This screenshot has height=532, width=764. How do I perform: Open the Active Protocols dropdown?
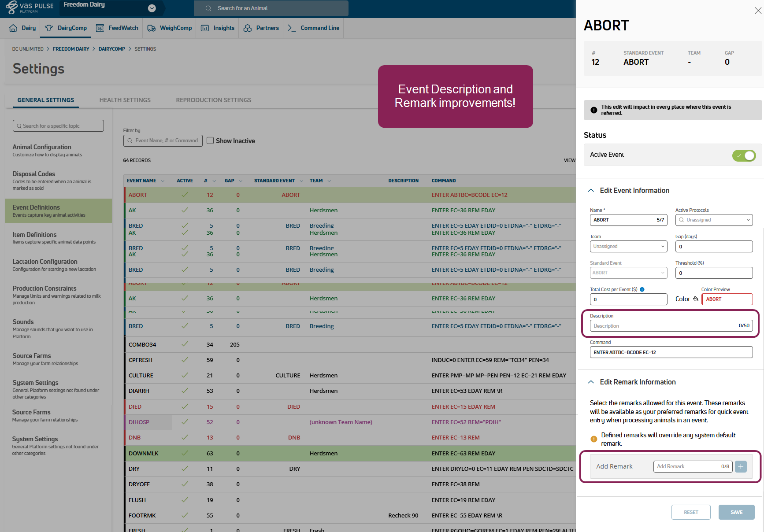pyautogui.click(x=714, y=220)
